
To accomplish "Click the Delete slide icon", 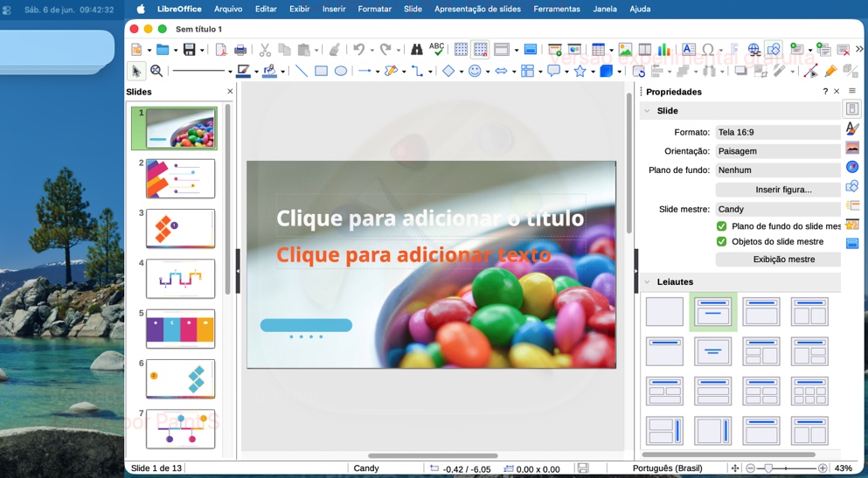I will 844,50.
